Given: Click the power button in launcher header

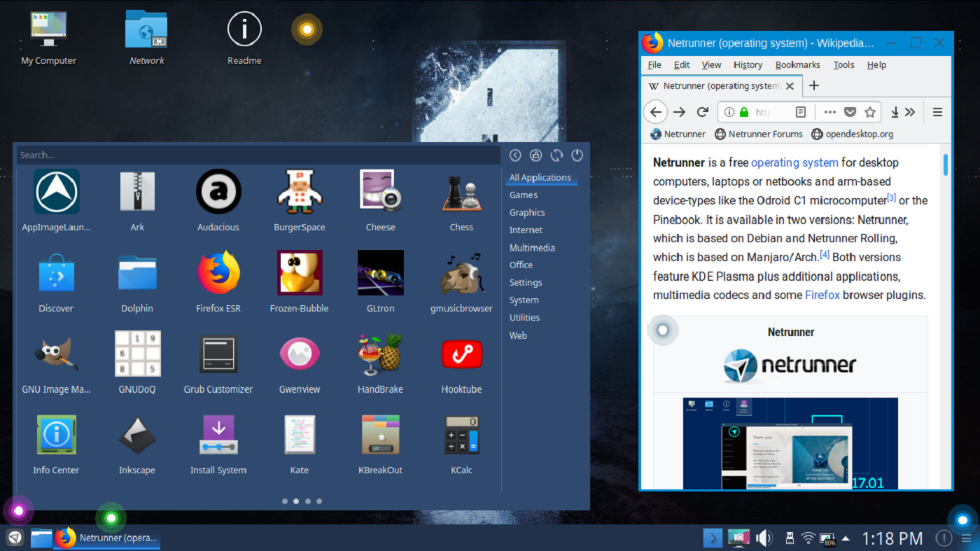Looking at the screenshot, I should tap(577, 155).
